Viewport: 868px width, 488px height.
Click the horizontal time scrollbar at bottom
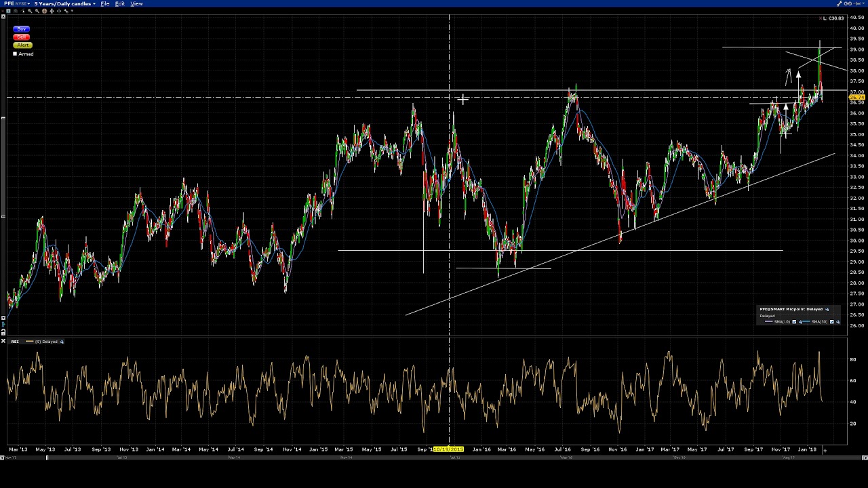pos(434,458)
